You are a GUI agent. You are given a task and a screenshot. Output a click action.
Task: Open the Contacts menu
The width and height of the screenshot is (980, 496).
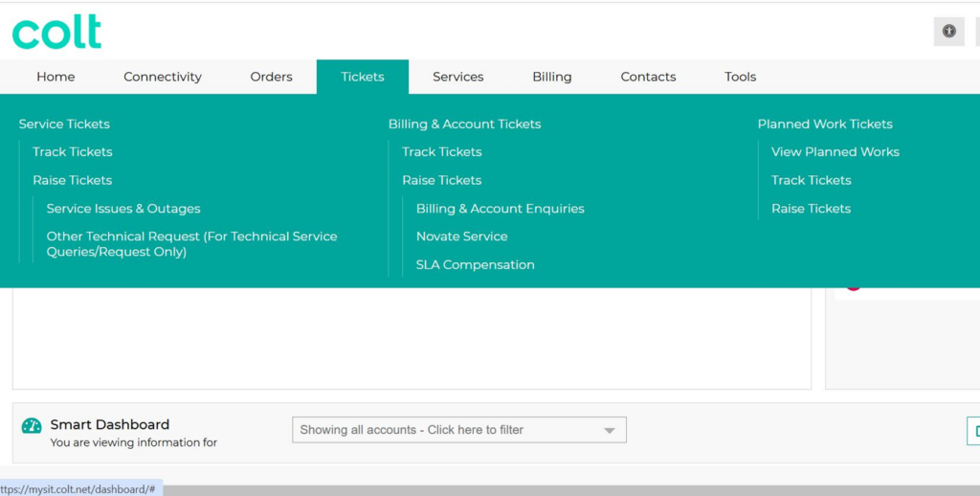[648, 77]
